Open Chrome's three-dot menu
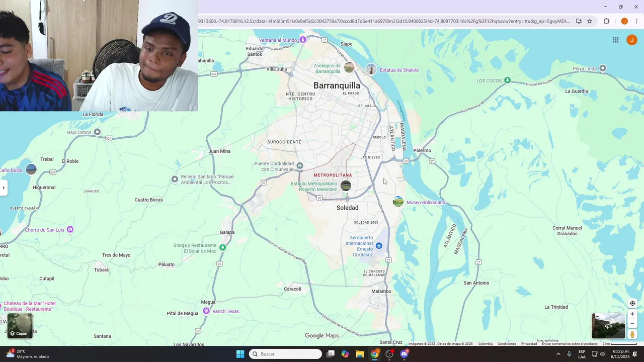This screenshot has width=644, height=362. (x=636, y=21)
